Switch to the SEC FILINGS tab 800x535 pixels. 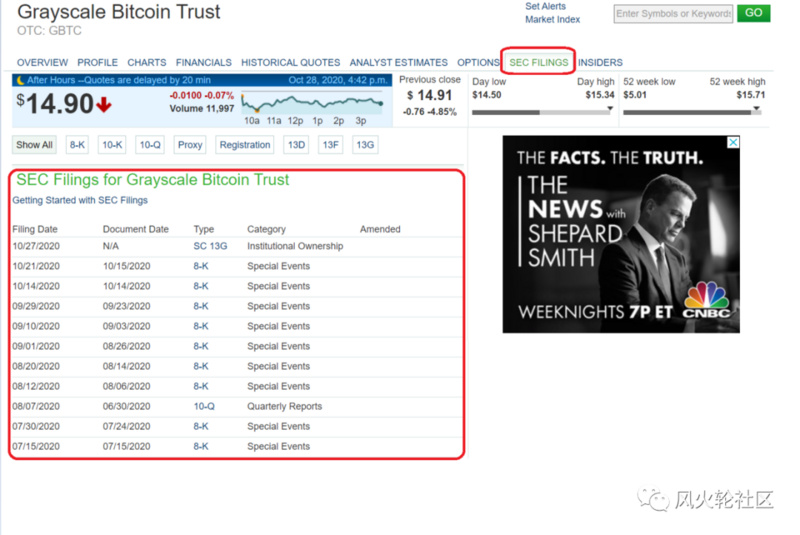[x=538, y=62]
